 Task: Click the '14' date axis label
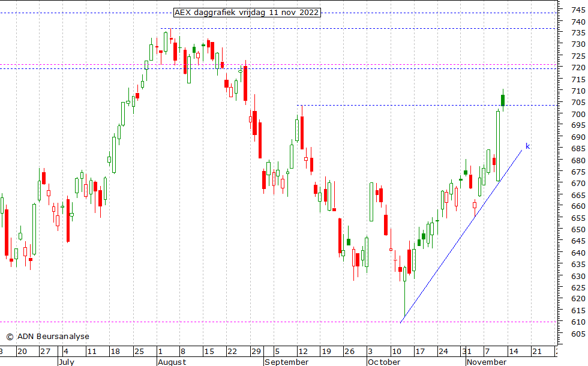coord(514,352)
